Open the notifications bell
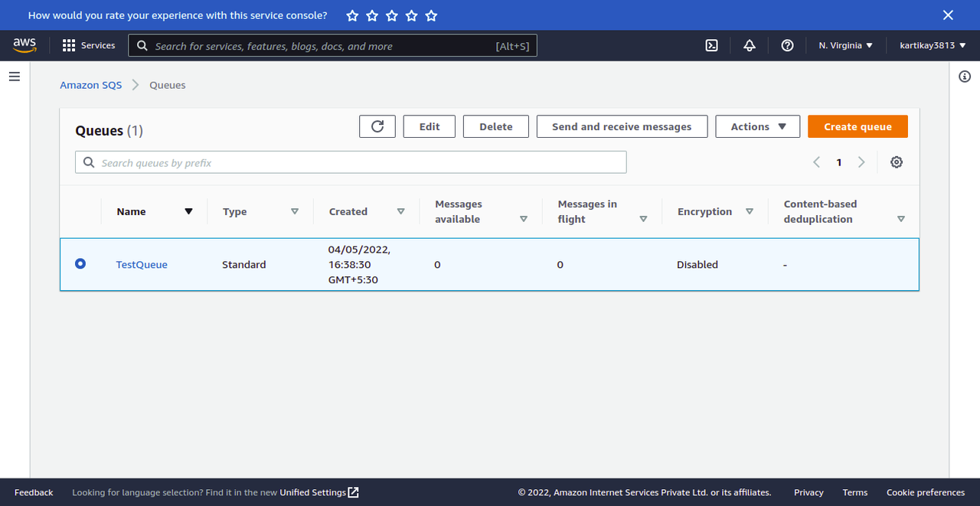Image resolution: width=980 pixels, height=506 pixels. point(750,46)
